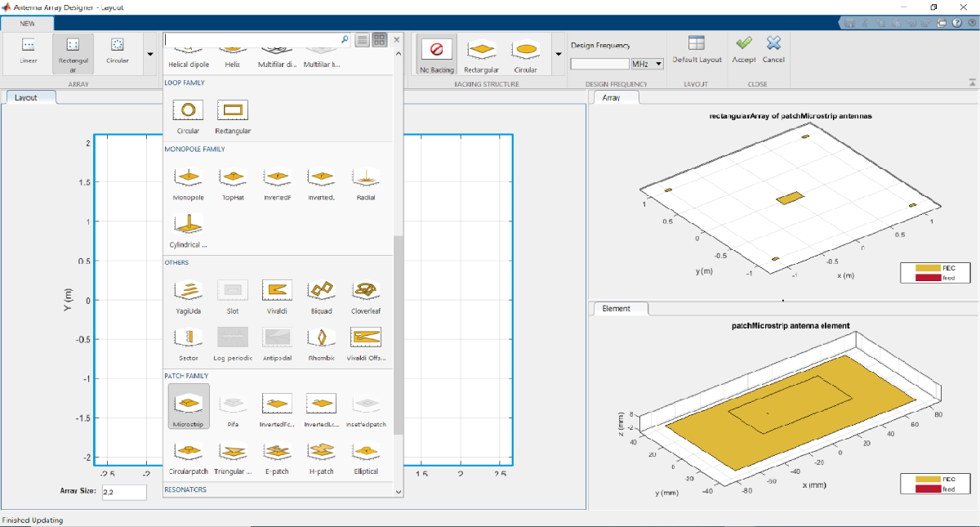Screen dimensions: 980x527
Task: Select the InvertedF antenna
Action: click(x=277, y=182)
